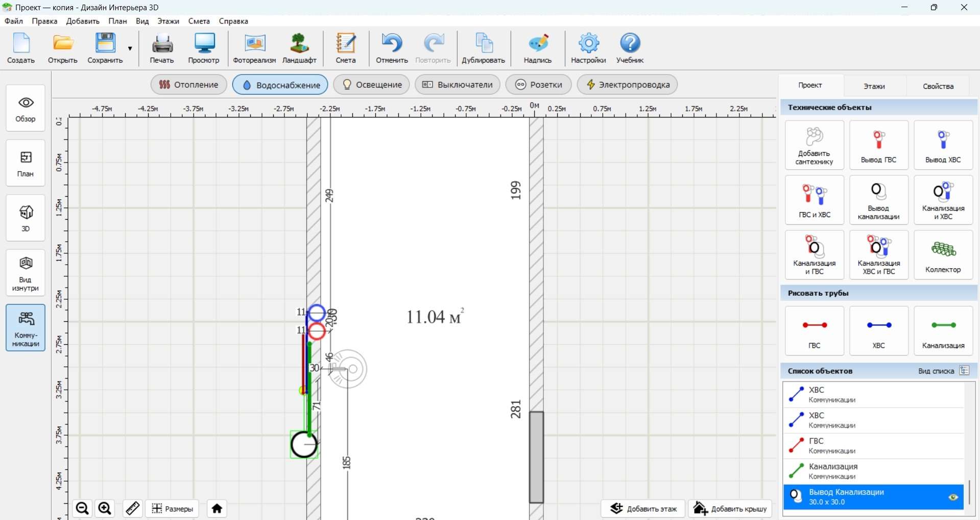This screenshot has width=980, height=520.
Task: Choose the ХВС pipe drawing tool
Action: pos(878,330)
